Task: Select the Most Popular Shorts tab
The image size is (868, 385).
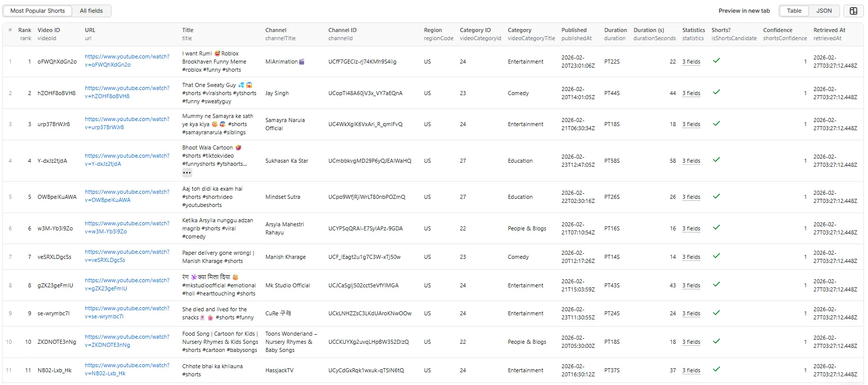Action: click(38, 11)
